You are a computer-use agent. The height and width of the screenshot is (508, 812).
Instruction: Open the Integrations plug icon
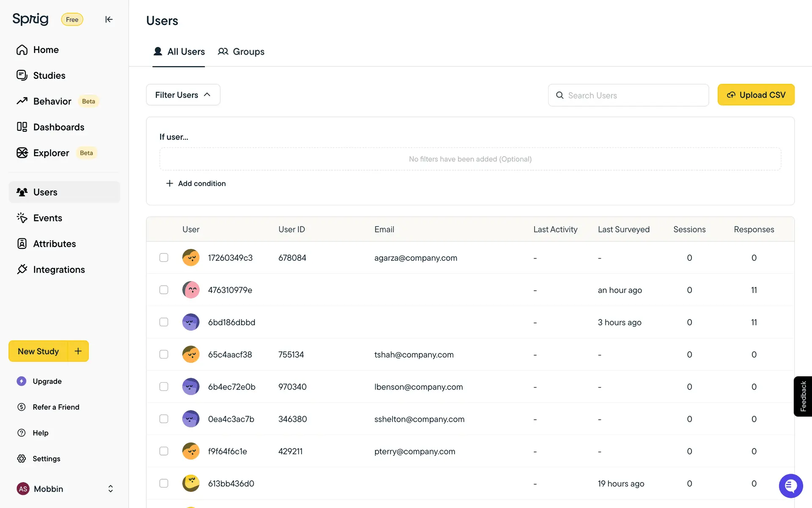(x=22, y=270)
